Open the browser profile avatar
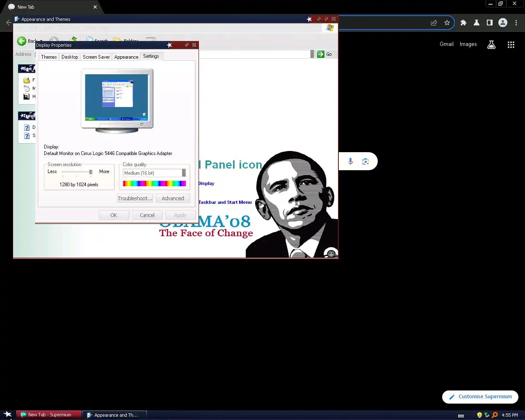Viewport: 525px width, 420px height. click(x=503, y=23)
